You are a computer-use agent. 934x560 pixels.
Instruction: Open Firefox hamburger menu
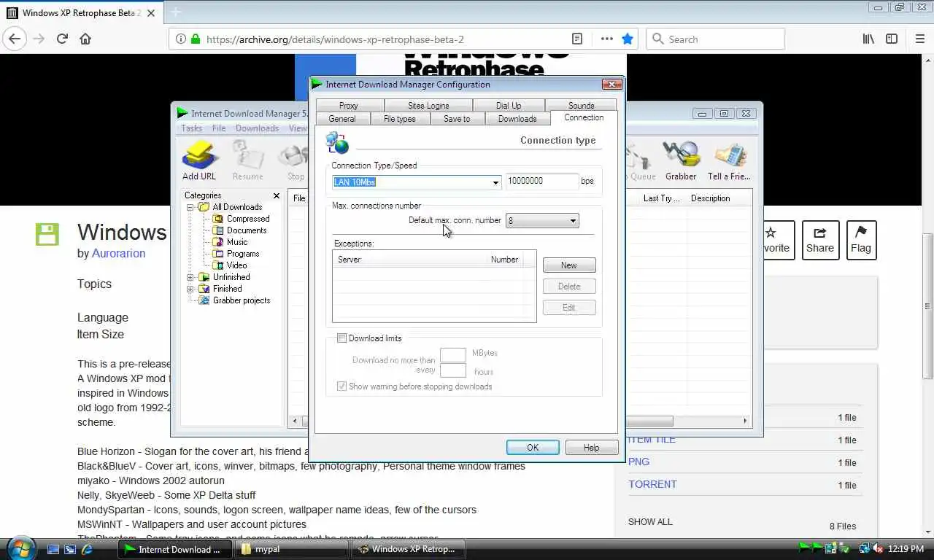pyautogui.click(x=919, y=39)
